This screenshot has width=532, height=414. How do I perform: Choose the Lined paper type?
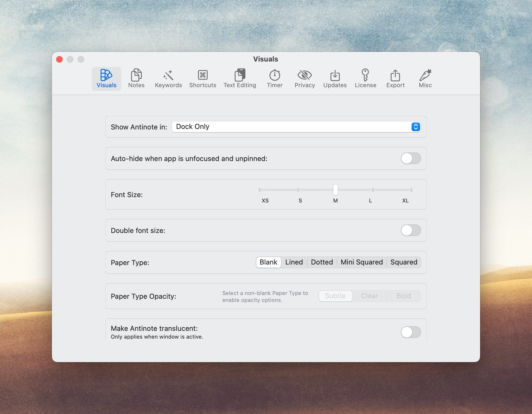pos(294,262)
